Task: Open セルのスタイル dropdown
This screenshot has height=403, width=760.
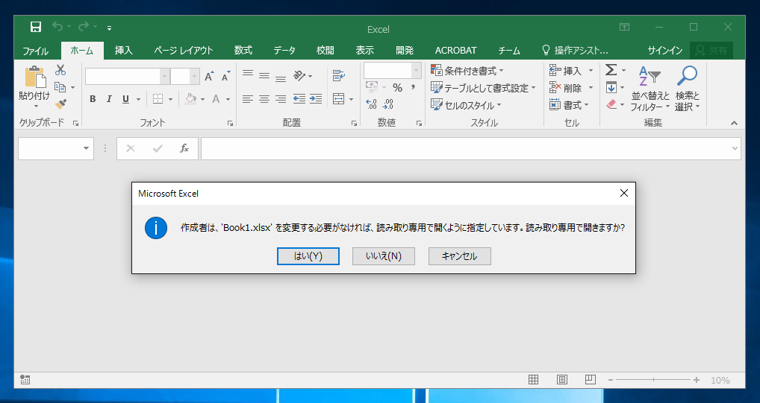Action: [x=466, y=105]
